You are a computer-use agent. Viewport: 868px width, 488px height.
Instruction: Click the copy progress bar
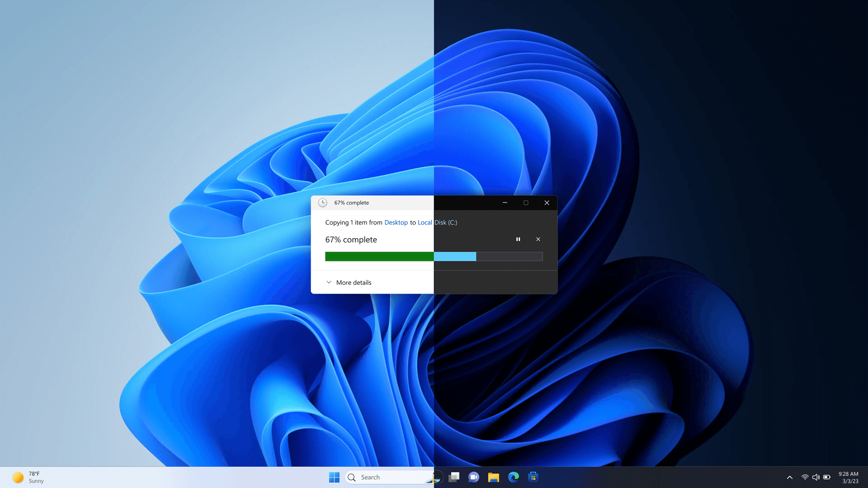tap(434, 256)
